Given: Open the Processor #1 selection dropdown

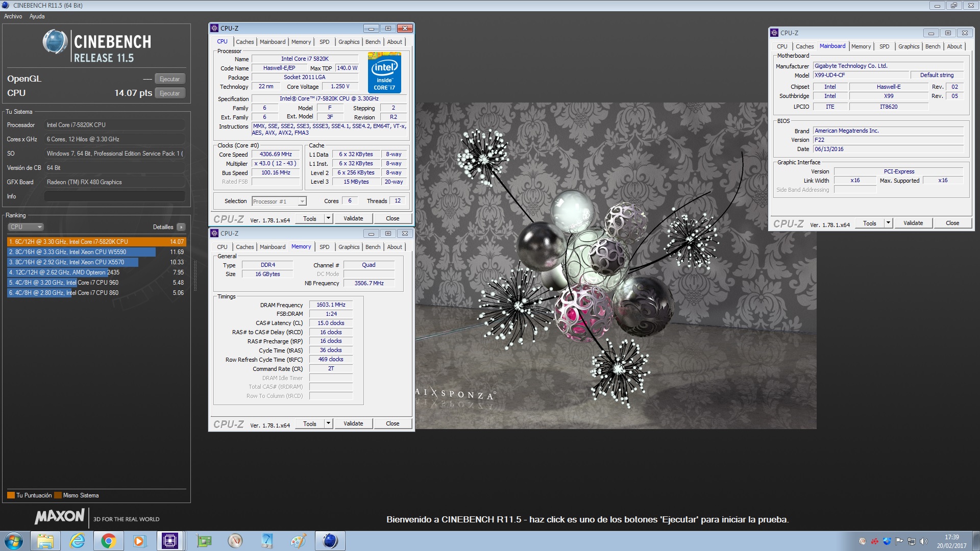Looking at the screenshot, I should (x=279, y=201).
